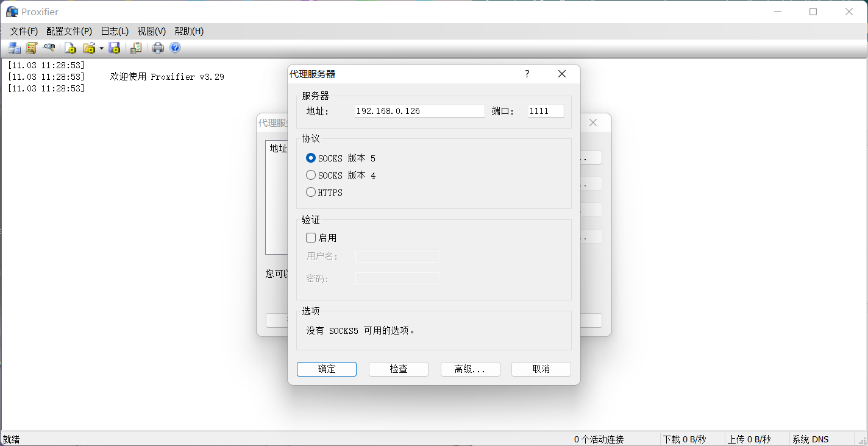Open the 配置文件(P) menu
The height and width of the screenshot is (446, 868).
(x=69, y=31)
